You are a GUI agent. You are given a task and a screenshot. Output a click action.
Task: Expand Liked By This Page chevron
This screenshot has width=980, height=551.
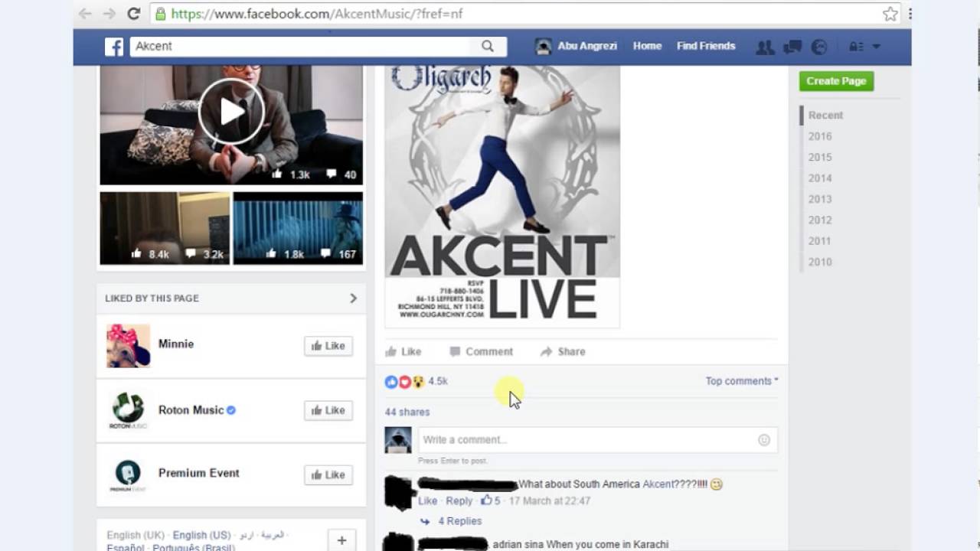pyautogui.click(x=353, y=298)
